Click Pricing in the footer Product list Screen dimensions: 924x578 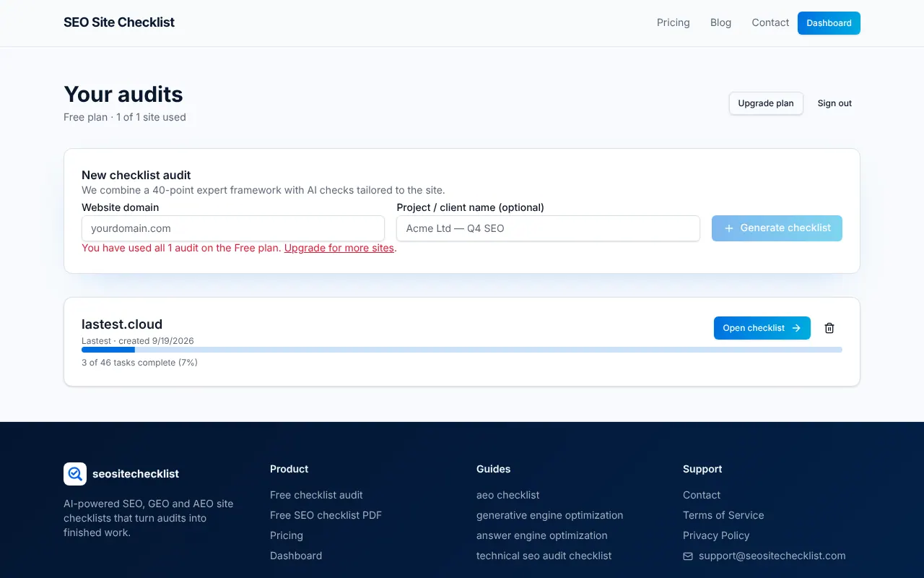tap(287, 535)
